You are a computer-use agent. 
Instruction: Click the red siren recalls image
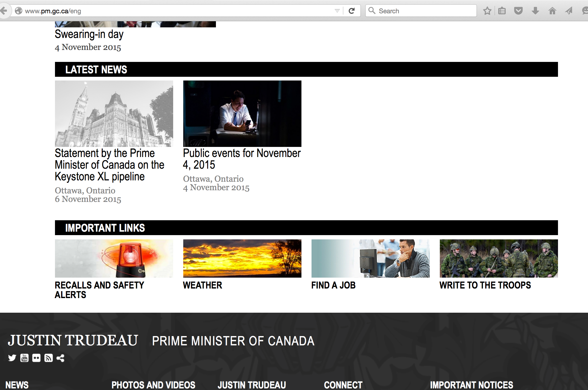[114, 258]
